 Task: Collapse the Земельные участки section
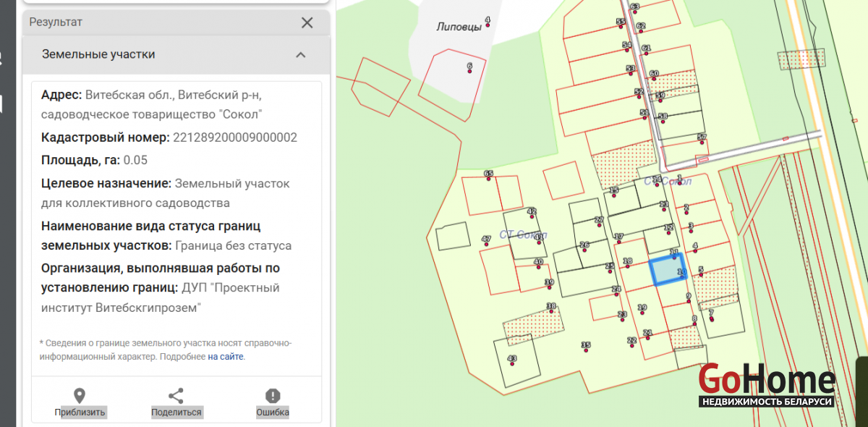click(301, 55)
